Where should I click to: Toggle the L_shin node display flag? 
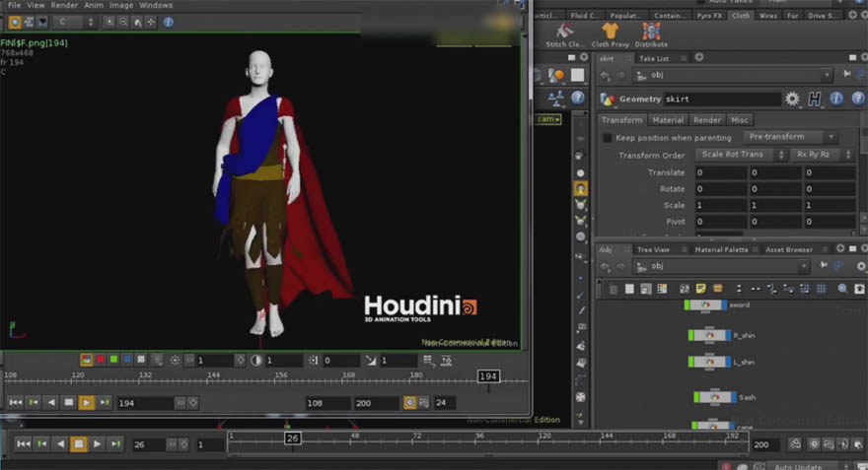tap(728, 362)
